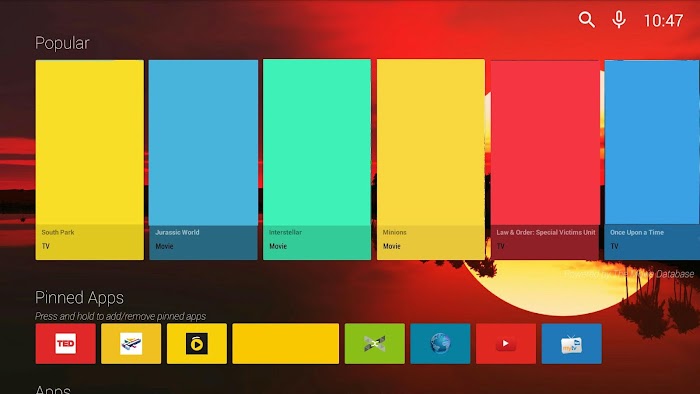This screenshot has height=394, width=700.
Task: Open the colorful-striped pinned app tile
Action: click(131, 344)
